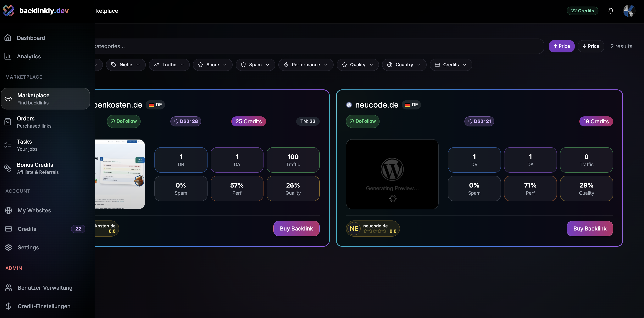Open the Country filter dropdown

pos(404,65)
